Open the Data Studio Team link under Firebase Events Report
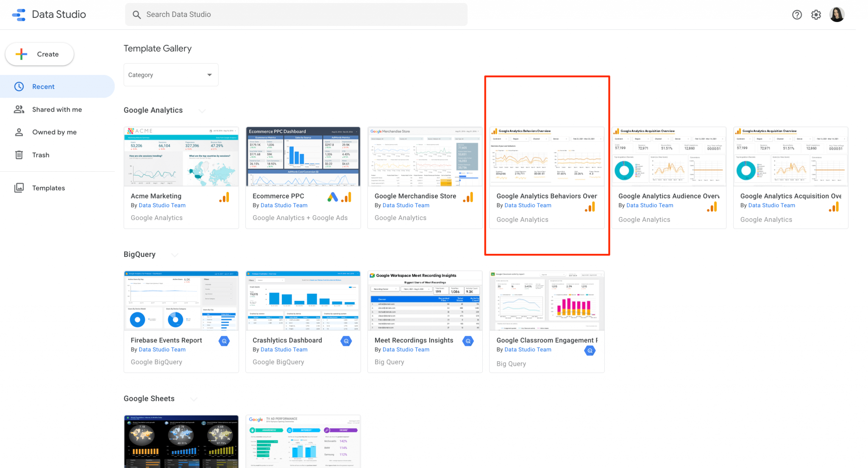 pyautogui.click(x=162, y=349)
